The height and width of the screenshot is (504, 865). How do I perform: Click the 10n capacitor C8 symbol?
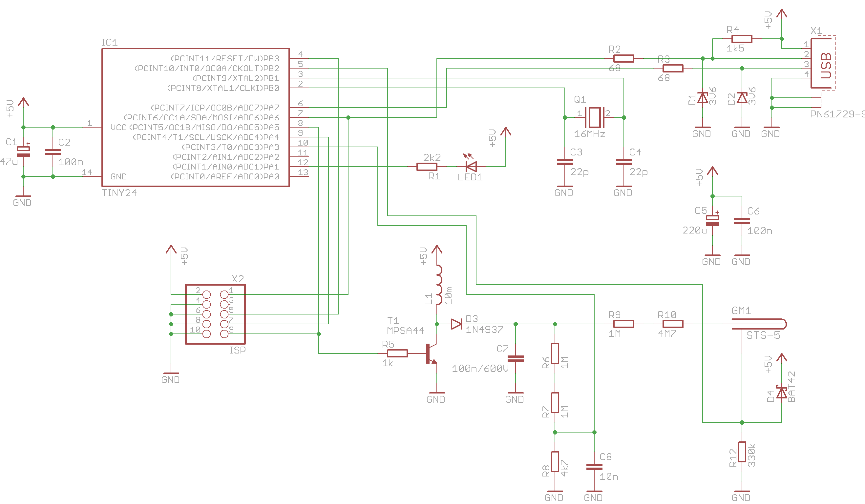(x=594, y=467)
